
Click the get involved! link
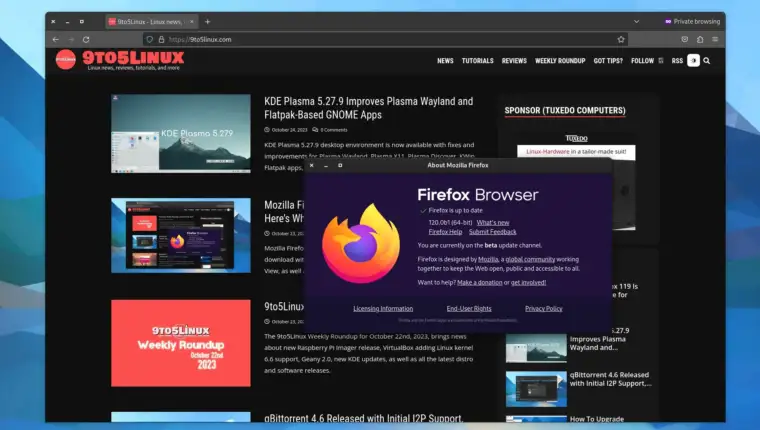pos(528,282)
